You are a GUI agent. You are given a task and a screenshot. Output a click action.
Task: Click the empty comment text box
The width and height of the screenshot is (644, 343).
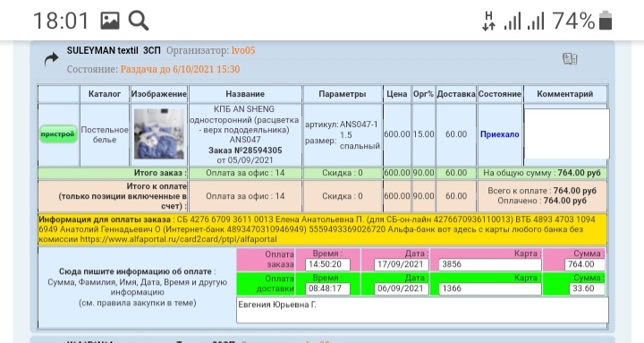[x=567, y=133]
